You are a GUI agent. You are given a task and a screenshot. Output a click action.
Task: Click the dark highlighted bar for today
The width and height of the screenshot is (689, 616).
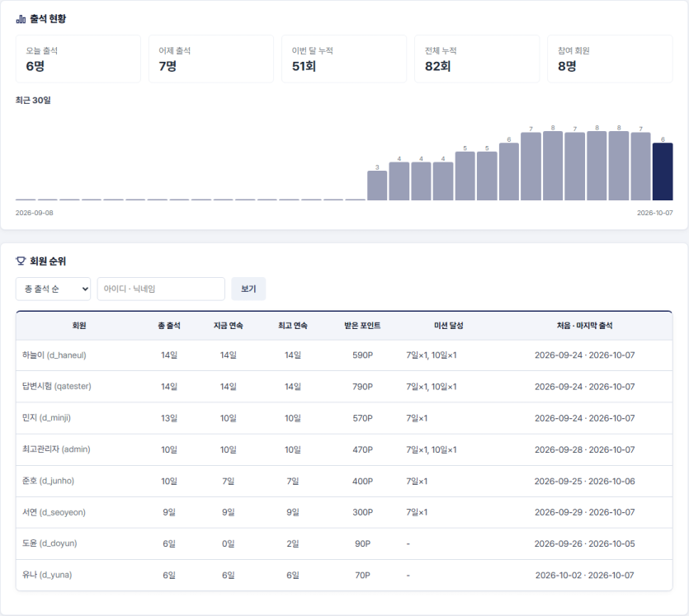click(x=663, y=172)
